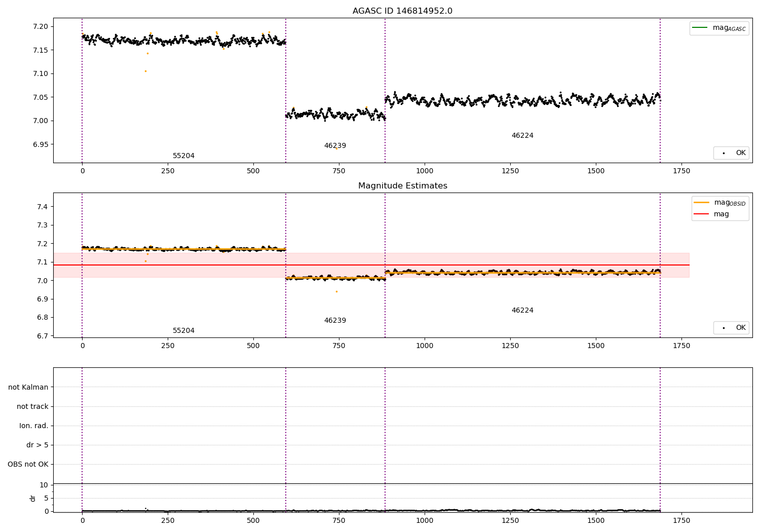Select the orange mag OBSID legend line
This screenshot has width=760, height=532.
[701, 202]
